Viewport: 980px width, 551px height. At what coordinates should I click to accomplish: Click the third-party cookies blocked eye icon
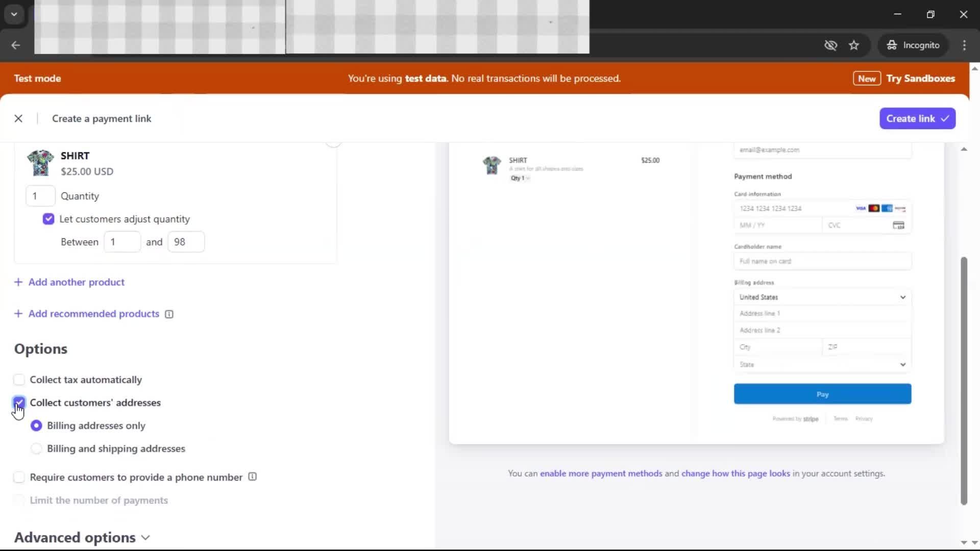[830, 45]
